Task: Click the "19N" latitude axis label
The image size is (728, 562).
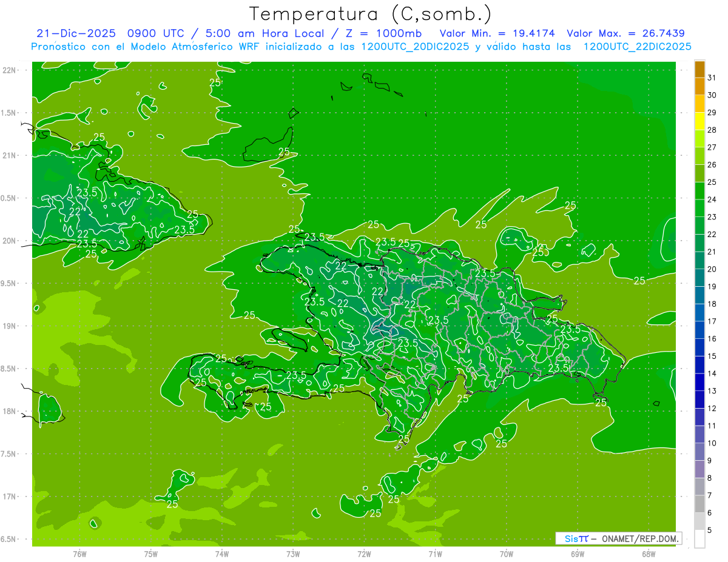Action: coord(10,326)
